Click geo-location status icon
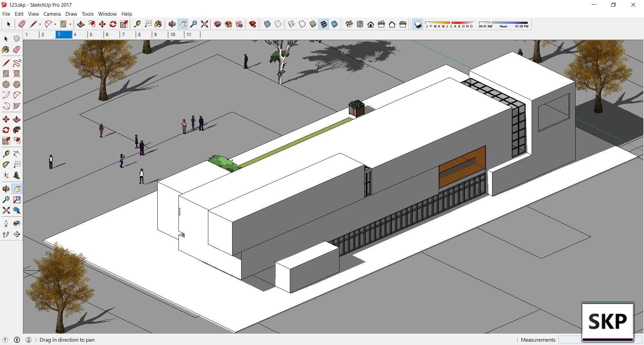This screenshot has width=644, height=345. coord(5,340)
